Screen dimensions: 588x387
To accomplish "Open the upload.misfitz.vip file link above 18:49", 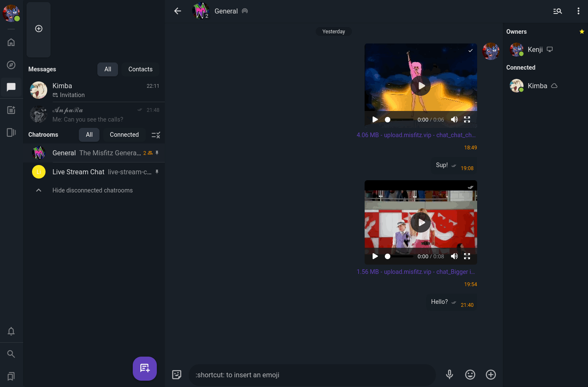I will [x=416, y=135].
